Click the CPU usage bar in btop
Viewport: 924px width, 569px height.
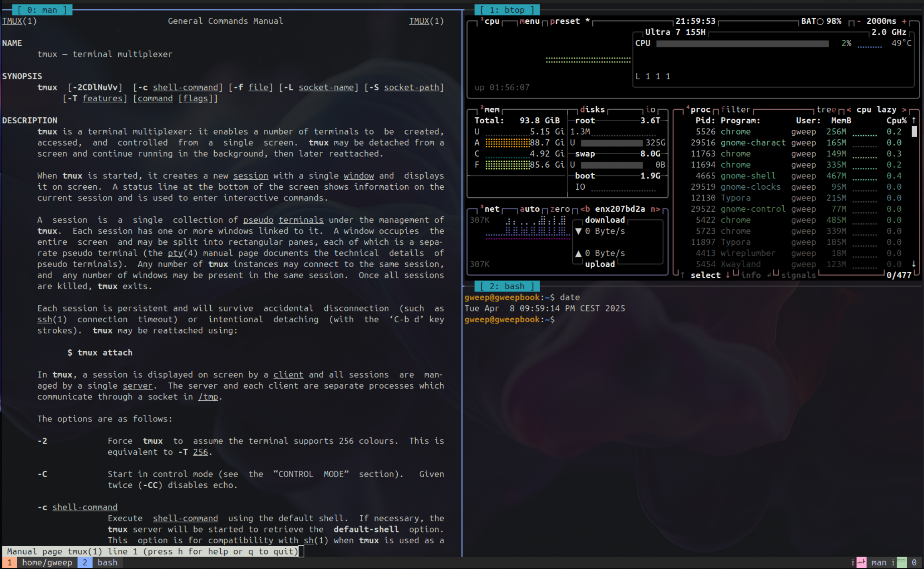point(742,43)
